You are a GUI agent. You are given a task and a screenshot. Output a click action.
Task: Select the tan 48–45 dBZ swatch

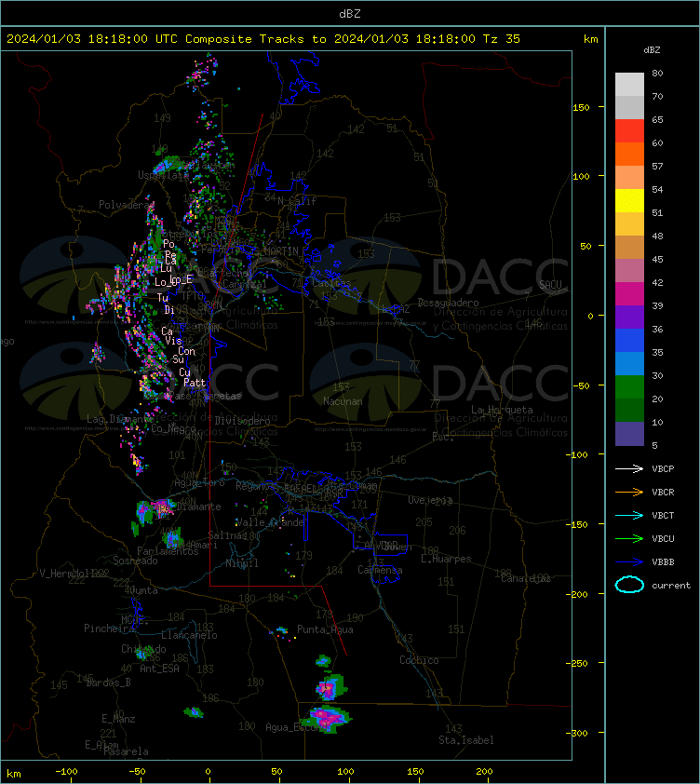pos(629,247)
